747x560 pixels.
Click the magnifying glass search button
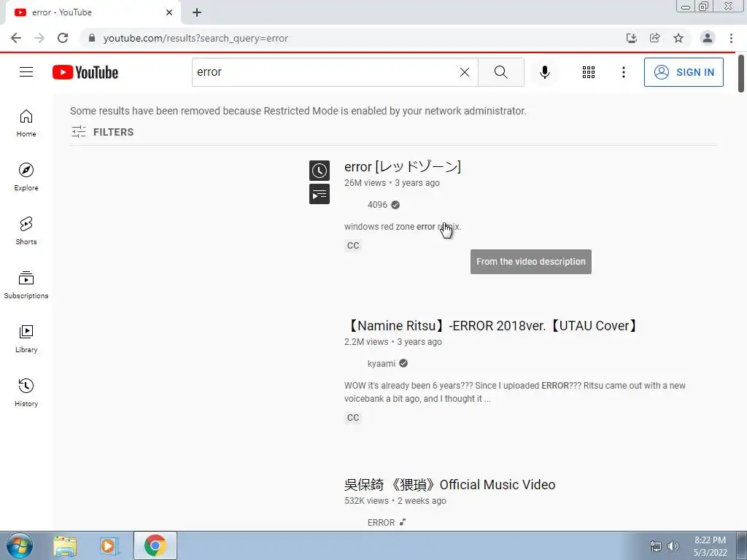pyautogui.click(x=500, y=72)
